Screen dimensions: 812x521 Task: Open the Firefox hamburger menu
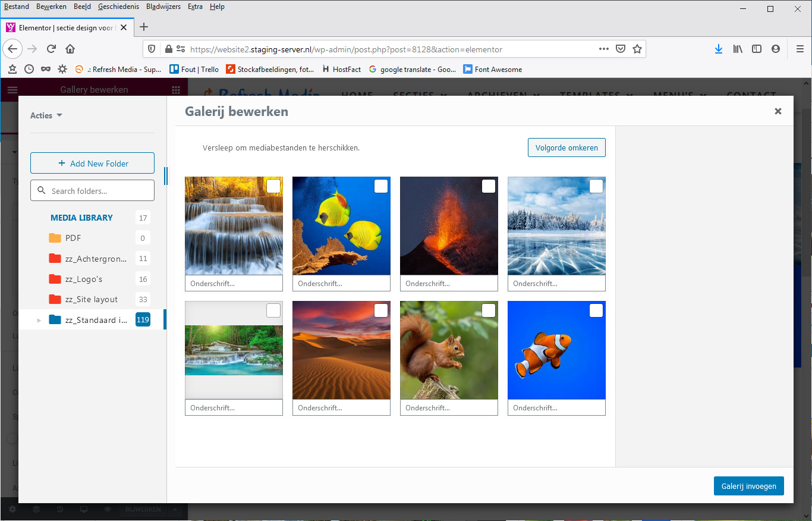pyautogui.click(x=800, y=49)
